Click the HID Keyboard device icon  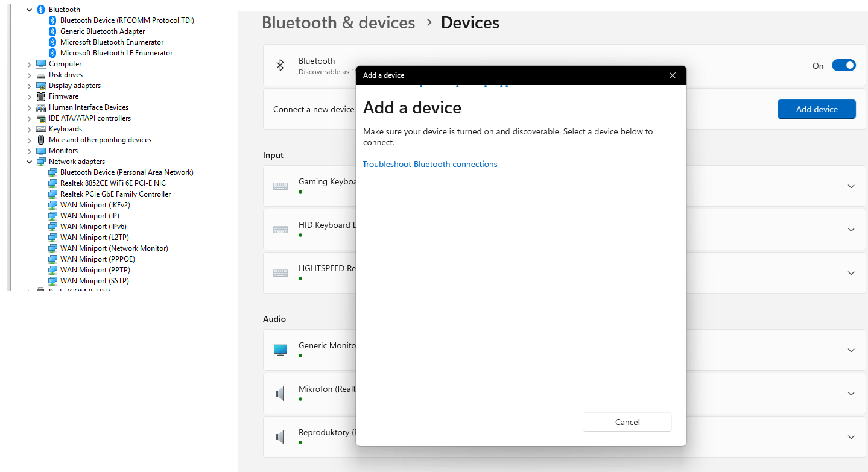pyautogui.click(x=280, y=230)
